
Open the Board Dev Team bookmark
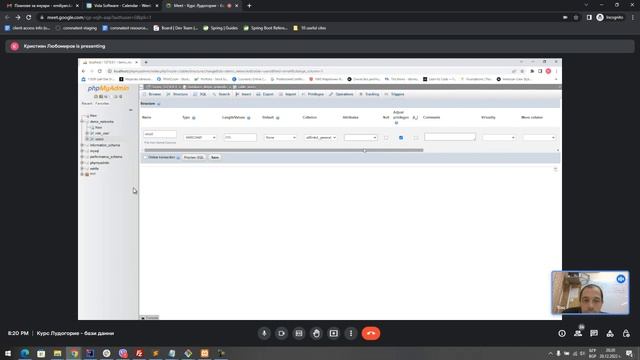(x=176, y=28)
